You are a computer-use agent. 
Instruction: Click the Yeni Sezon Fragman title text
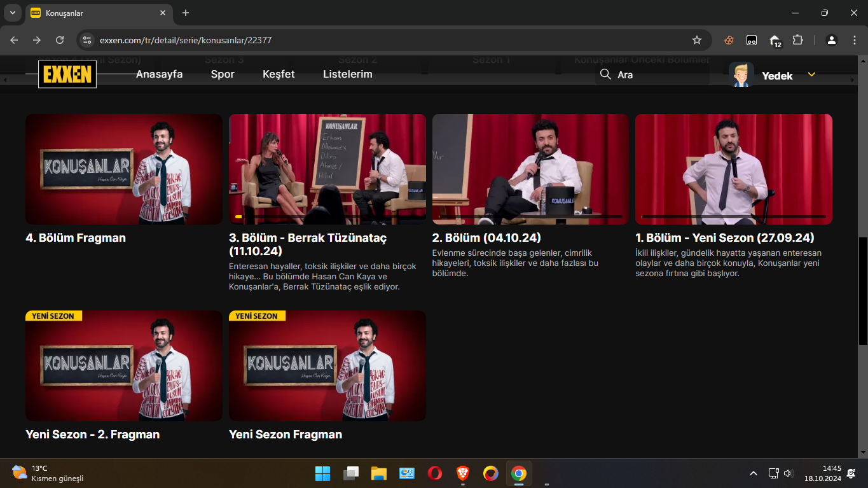286,435
